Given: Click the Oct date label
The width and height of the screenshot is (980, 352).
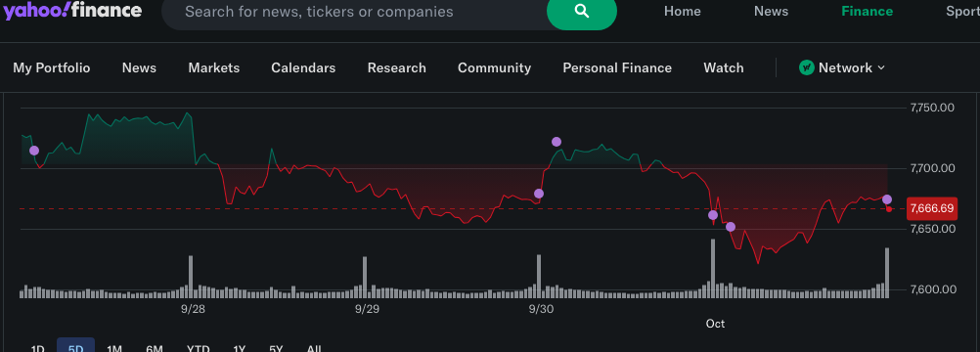Looking at the screenshot, I should click(715, 324).
